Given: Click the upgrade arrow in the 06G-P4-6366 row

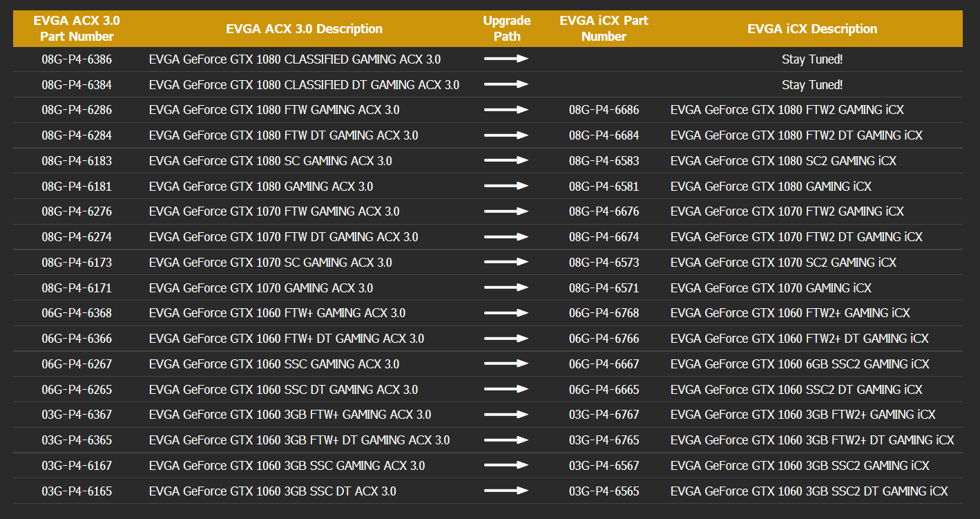Looking at the screenshot, I should (x=506, y=339).
